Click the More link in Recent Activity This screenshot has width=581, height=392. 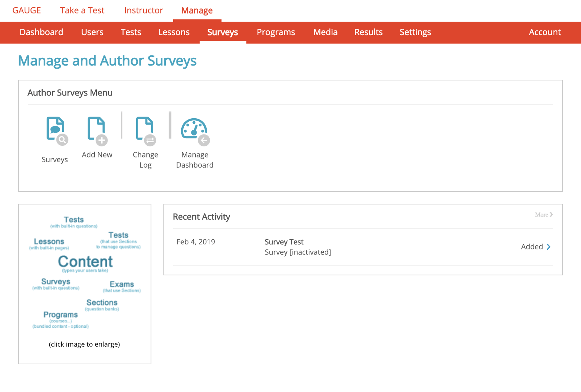(544, 215)
